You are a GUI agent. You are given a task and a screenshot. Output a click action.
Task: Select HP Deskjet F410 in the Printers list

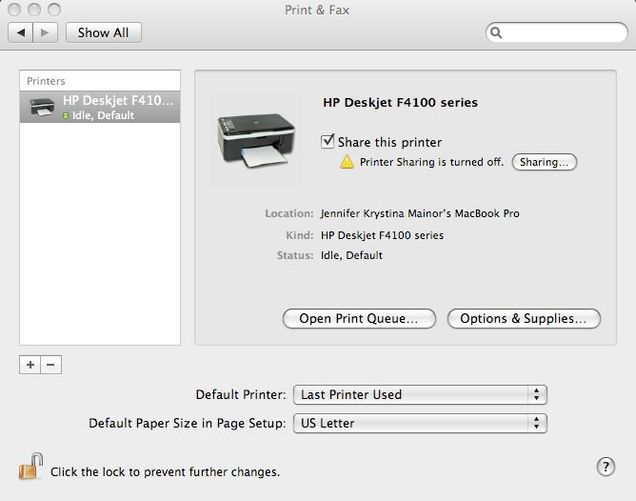[x=100, y=107]
